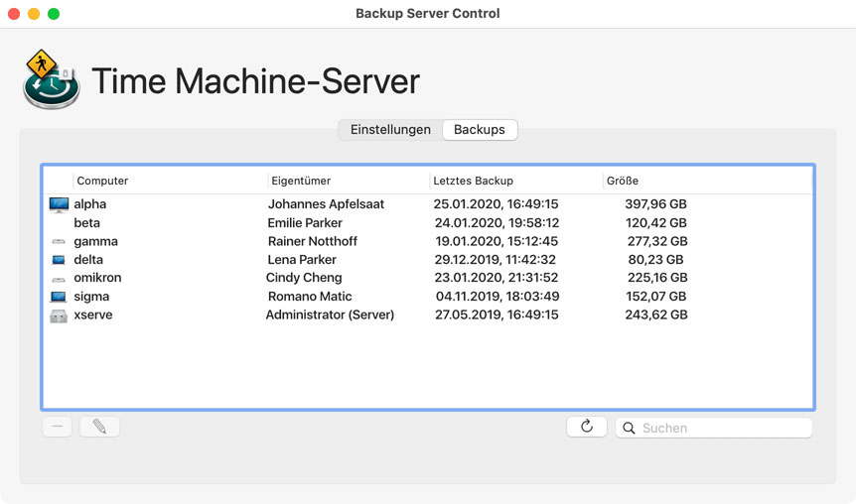856x504 pixels.
Task: Select the beta computer row
Action: click(428, 222)
